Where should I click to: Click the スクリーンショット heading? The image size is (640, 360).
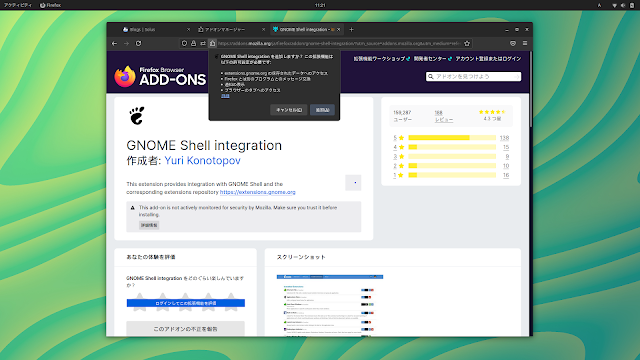pos(301,257)
